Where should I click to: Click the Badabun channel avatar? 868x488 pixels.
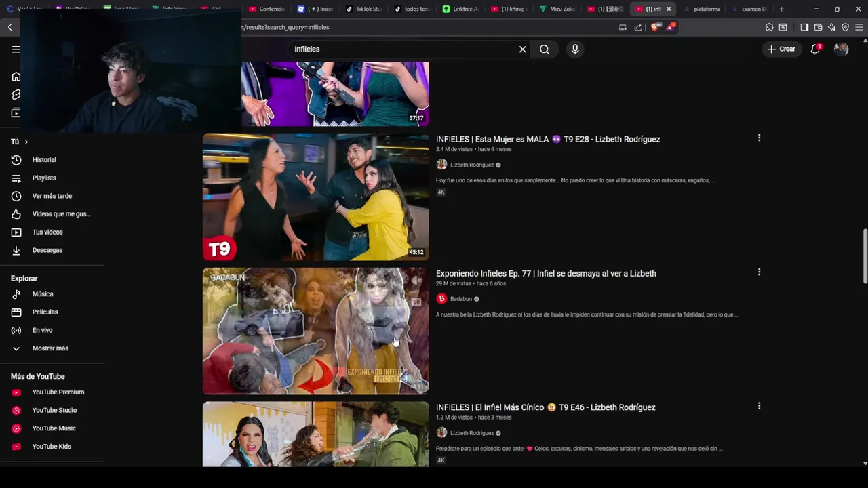(441, 299)
